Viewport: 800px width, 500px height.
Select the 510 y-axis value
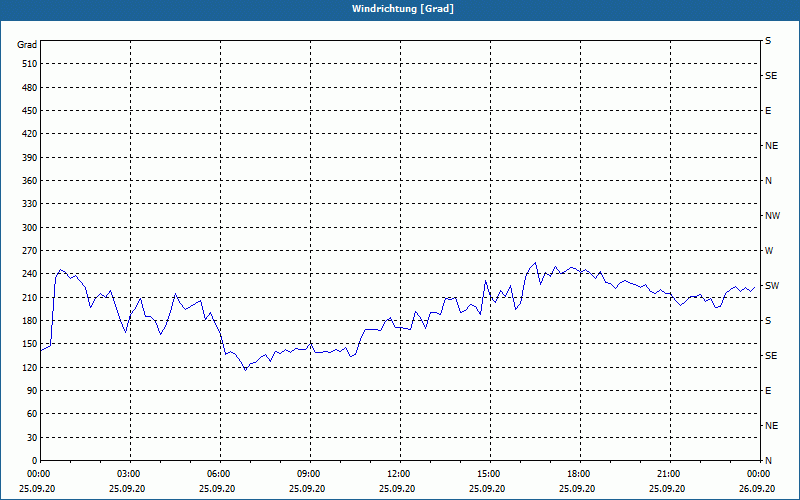(x=30, y=64)
